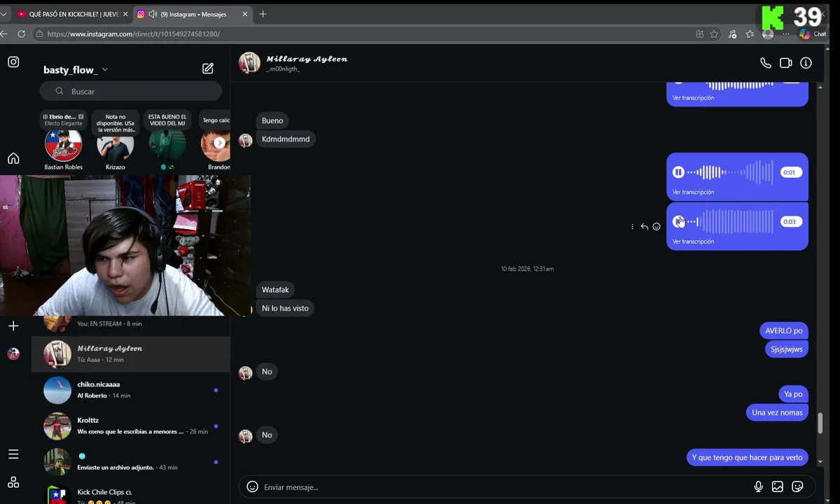Open the tab list dropdown chevron

(3, 14)
